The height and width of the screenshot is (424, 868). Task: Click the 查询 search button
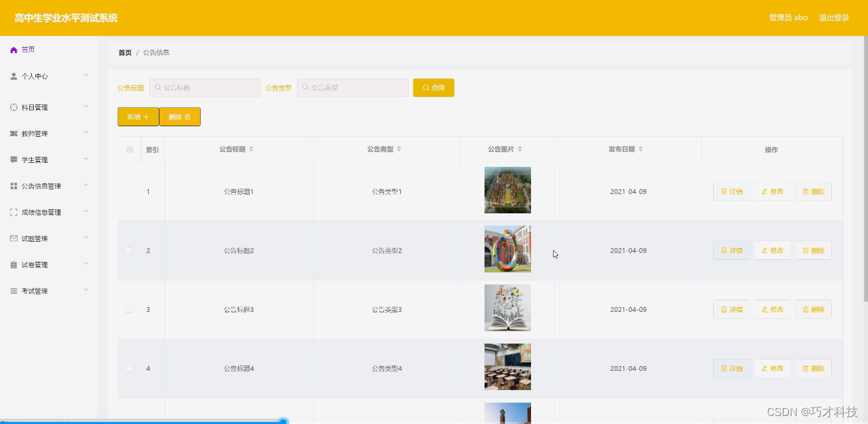[x=433, y=88]
